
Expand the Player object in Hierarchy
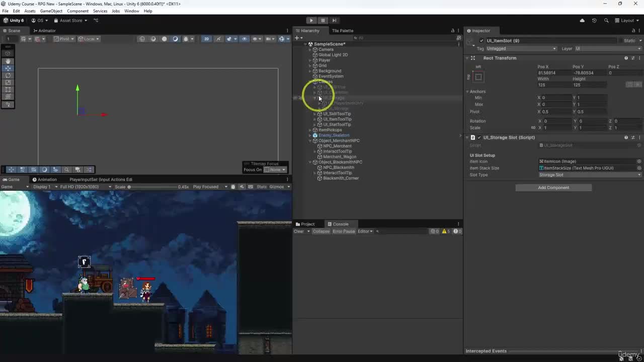tap(310, 60)
